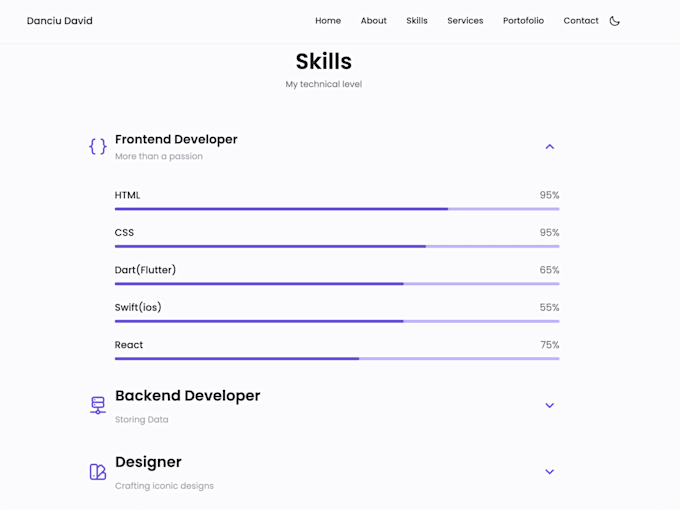Click the 'More than a passion' subtitle
680x510 pixels.
(159, 156)
